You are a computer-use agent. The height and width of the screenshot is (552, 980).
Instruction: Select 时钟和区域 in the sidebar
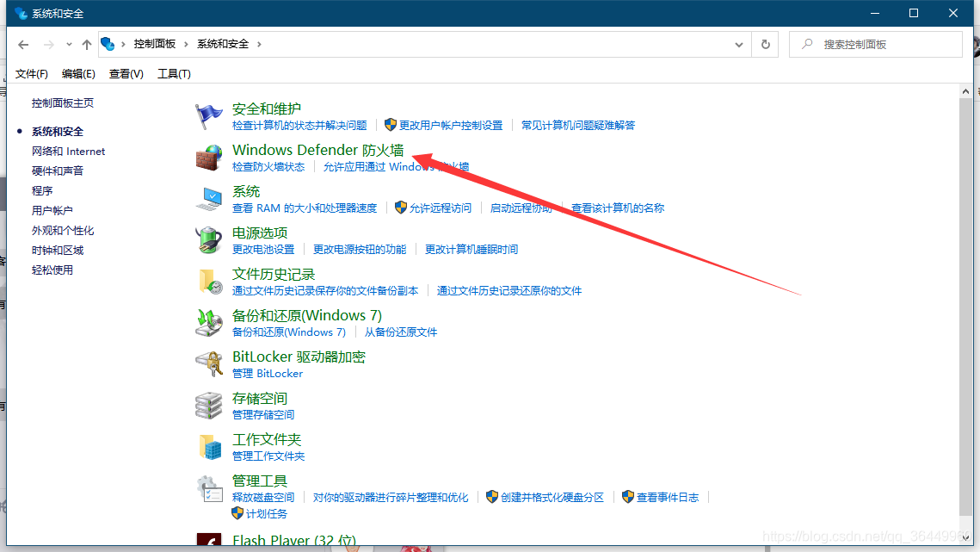58,251
